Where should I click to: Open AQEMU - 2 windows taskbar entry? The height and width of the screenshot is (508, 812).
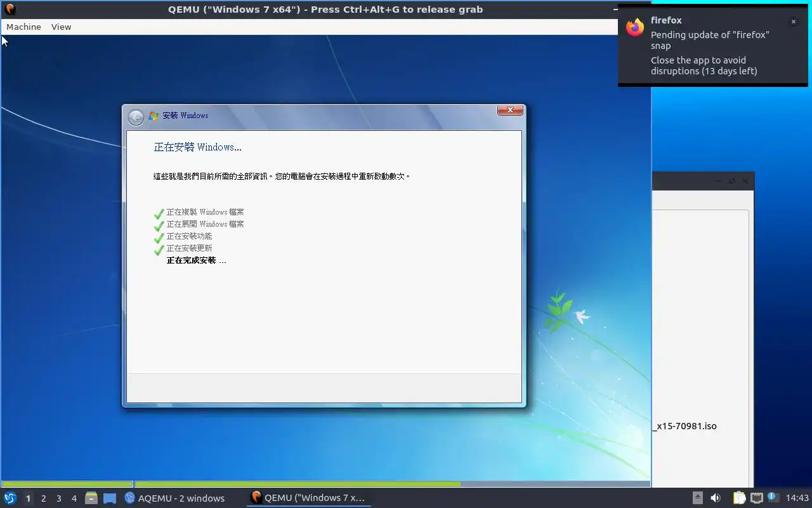(174, 498)
